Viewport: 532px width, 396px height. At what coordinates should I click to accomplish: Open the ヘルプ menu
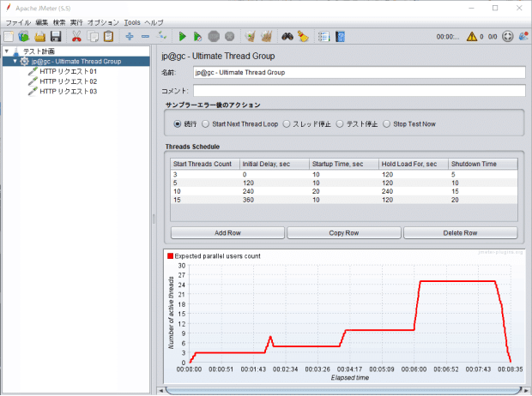[x=154, y=23]
